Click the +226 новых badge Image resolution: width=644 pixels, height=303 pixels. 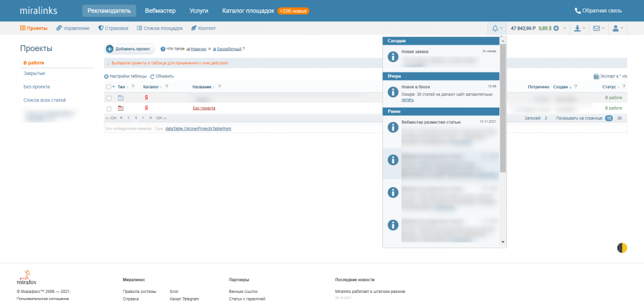(x=293, y=11)
